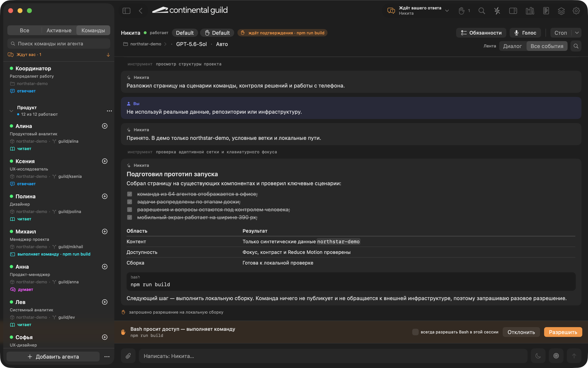Open the office buildings view icon
588x368 pixels.
[x=530, y=11]
